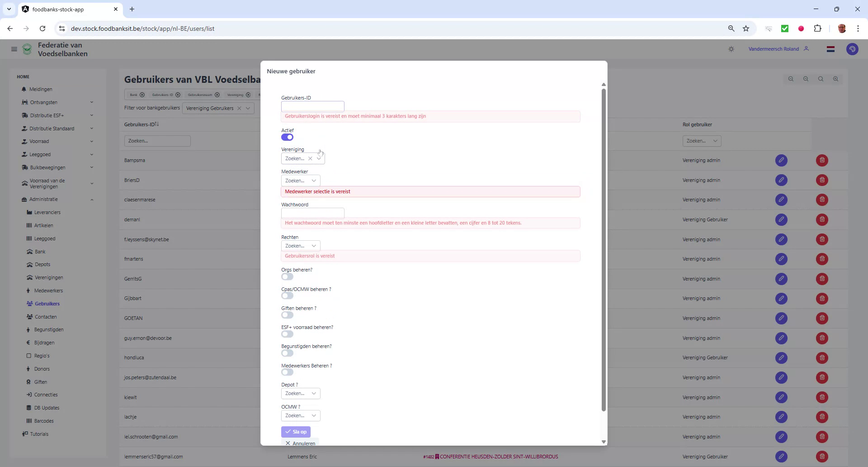
Task: Type in the Wachtwoord field
Action: coord(312,213)
